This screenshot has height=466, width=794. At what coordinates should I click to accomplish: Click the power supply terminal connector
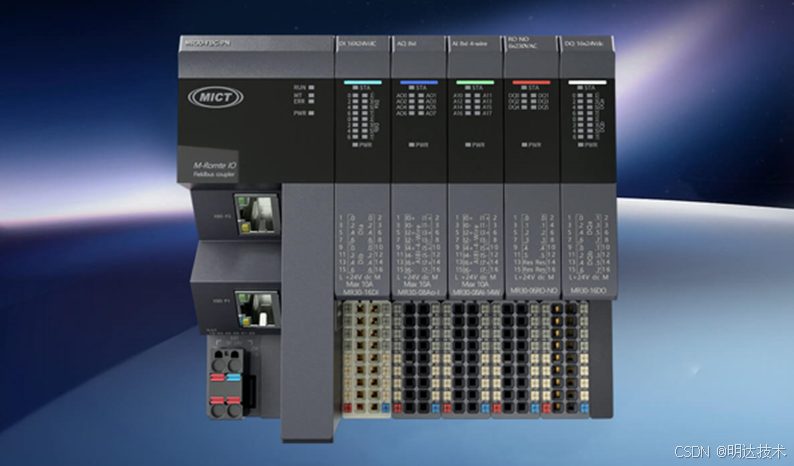(226, 383)
